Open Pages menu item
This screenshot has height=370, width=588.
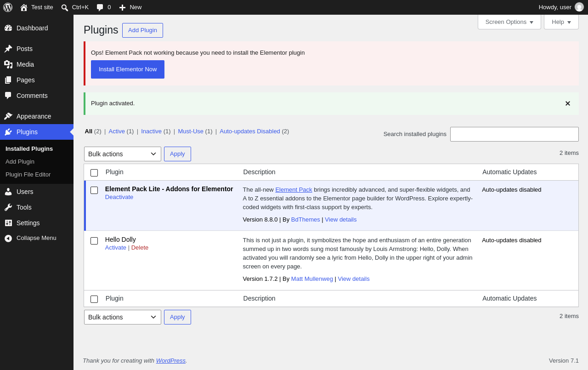(x=37, y=80)
